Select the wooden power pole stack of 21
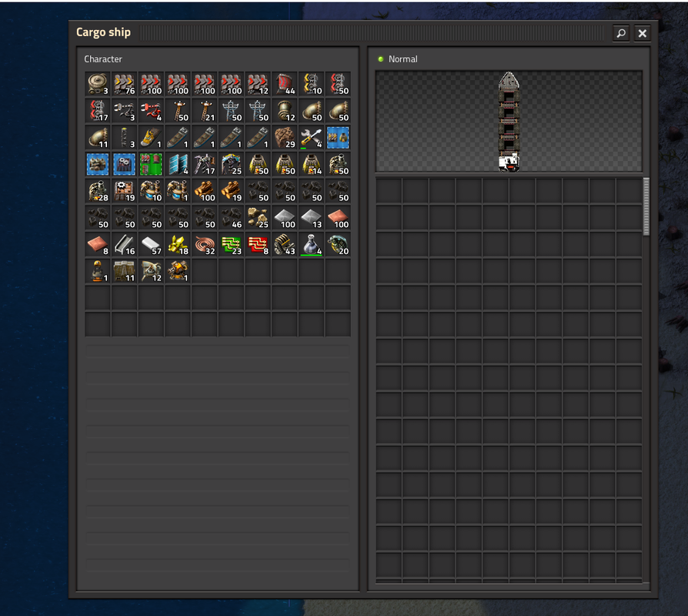688x616 pixels. coord(204,111)
